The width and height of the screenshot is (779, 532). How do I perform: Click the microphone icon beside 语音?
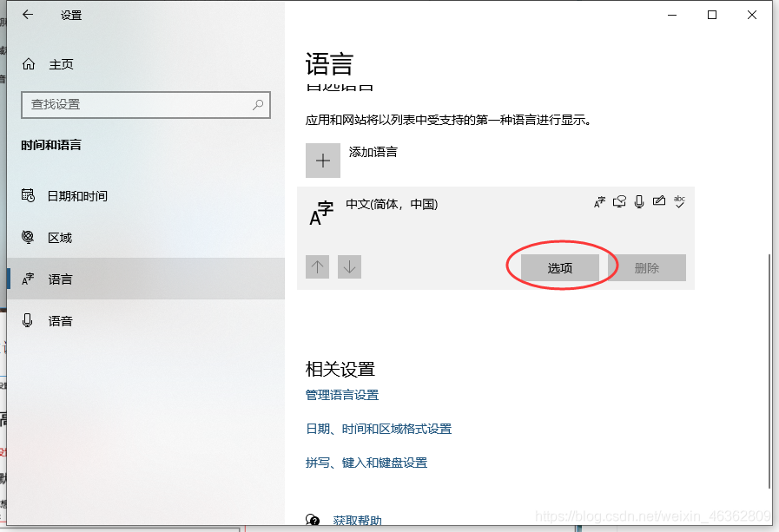point(27,320)
